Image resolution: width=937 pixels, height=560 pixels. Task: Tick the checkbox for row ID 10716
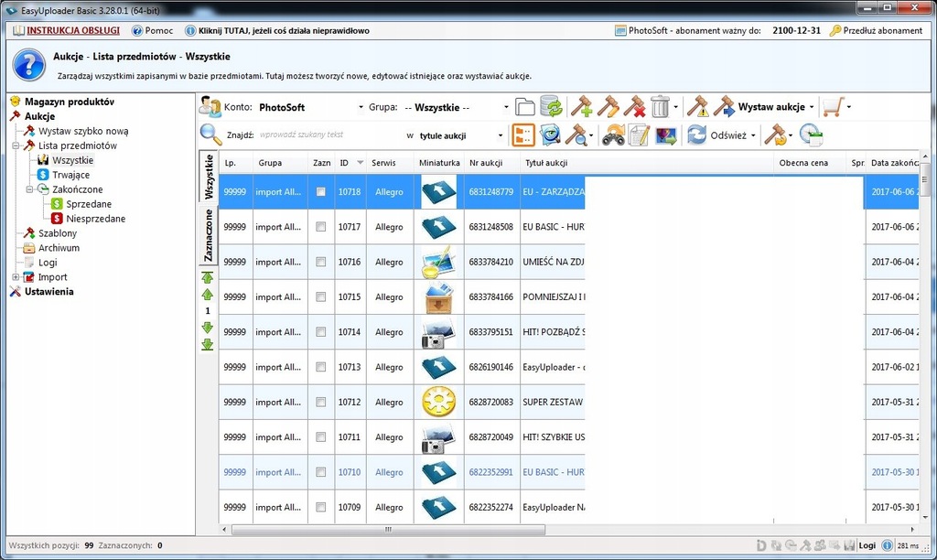[x=321, y=262]
